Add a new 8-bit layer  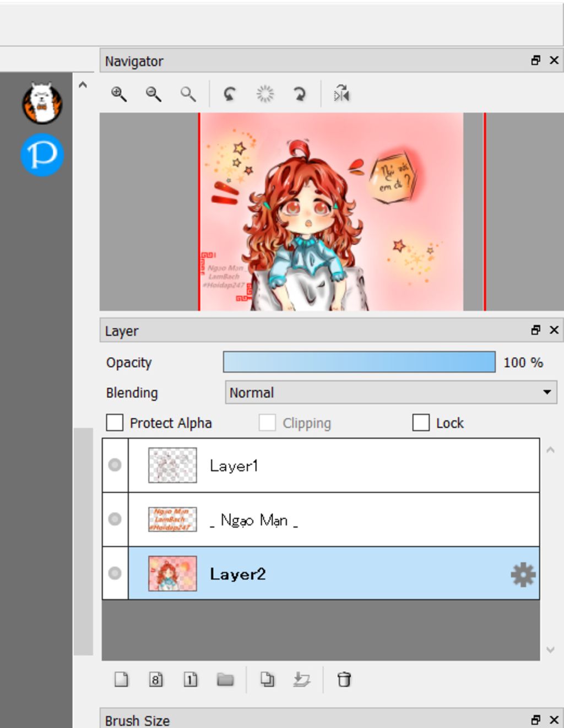pos(156,680)
